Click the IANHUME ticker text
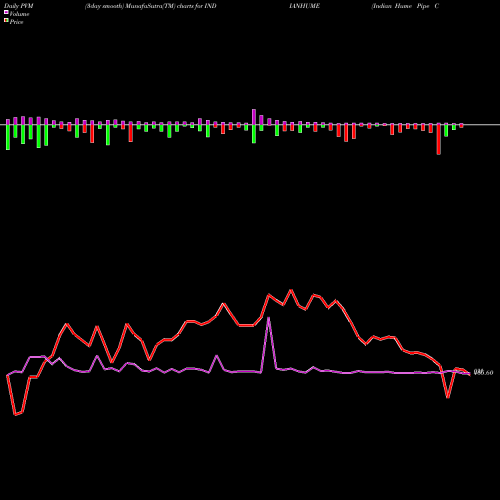This screenshot has width=500, height=500. click(304, 6)
